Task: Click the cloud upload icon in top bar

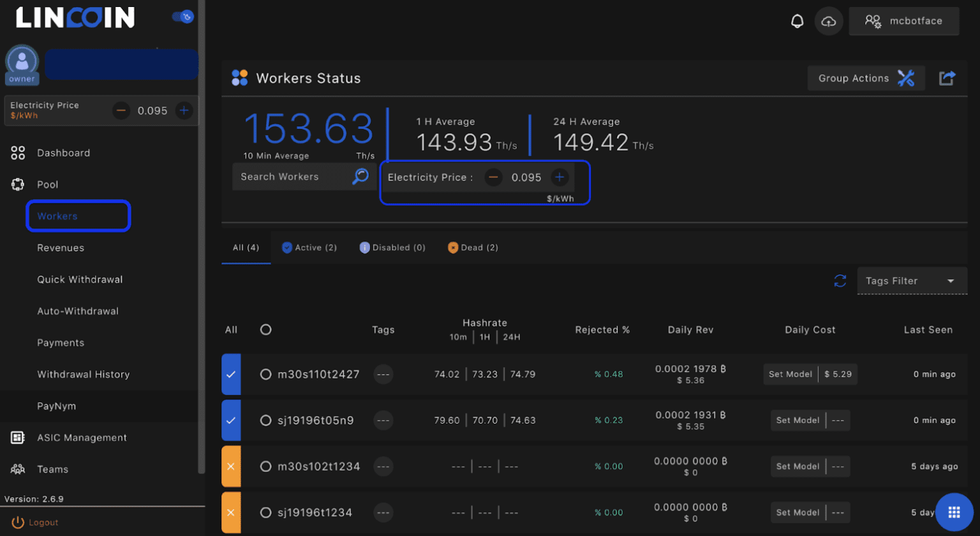Action: pyautogui.click(x=829, y=20)
